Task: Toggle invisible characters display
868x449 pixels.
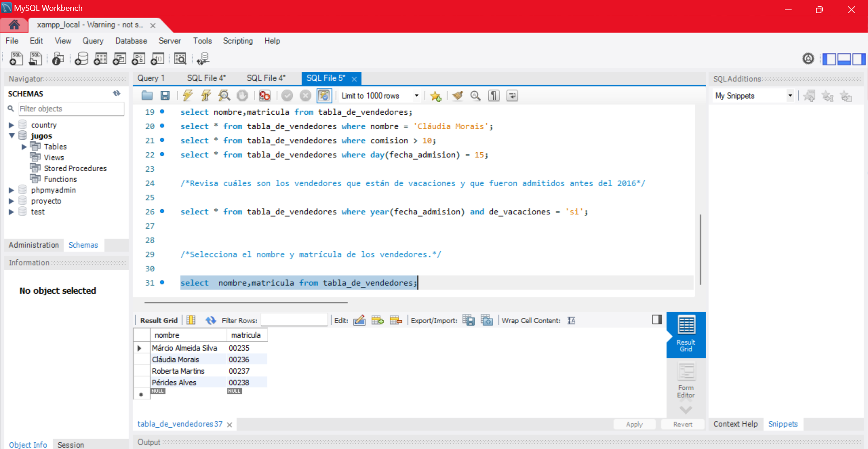Action: point(494,96)
